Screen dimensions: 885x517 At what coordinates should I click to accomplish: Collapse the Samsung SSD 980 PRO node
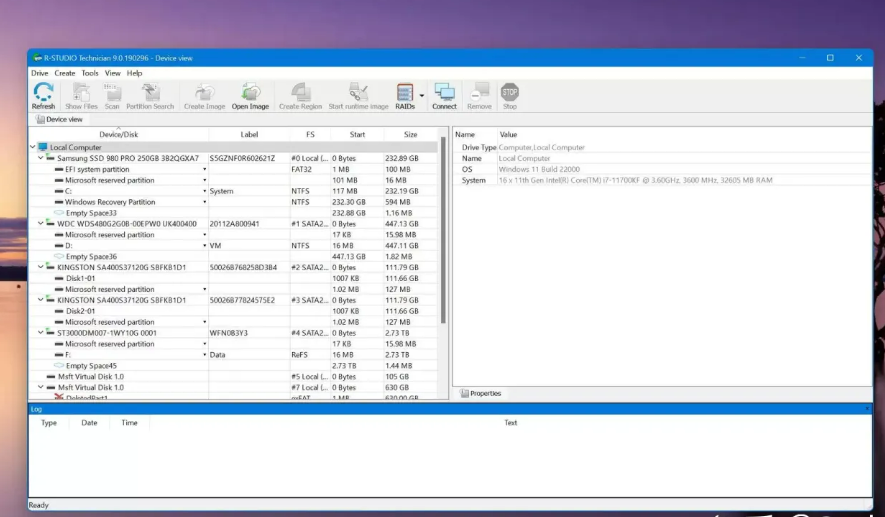[x=40, y=158]
